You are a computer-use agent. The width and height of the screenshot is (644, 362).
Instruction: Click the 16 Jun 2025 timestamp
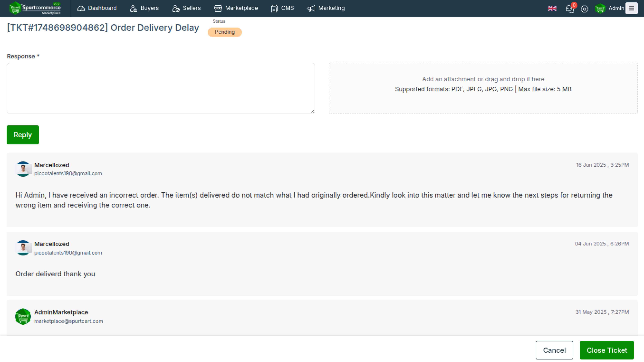602,165
